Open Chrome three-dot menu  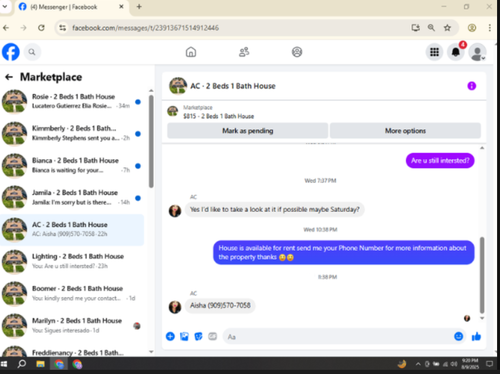(x=490, y=28)
